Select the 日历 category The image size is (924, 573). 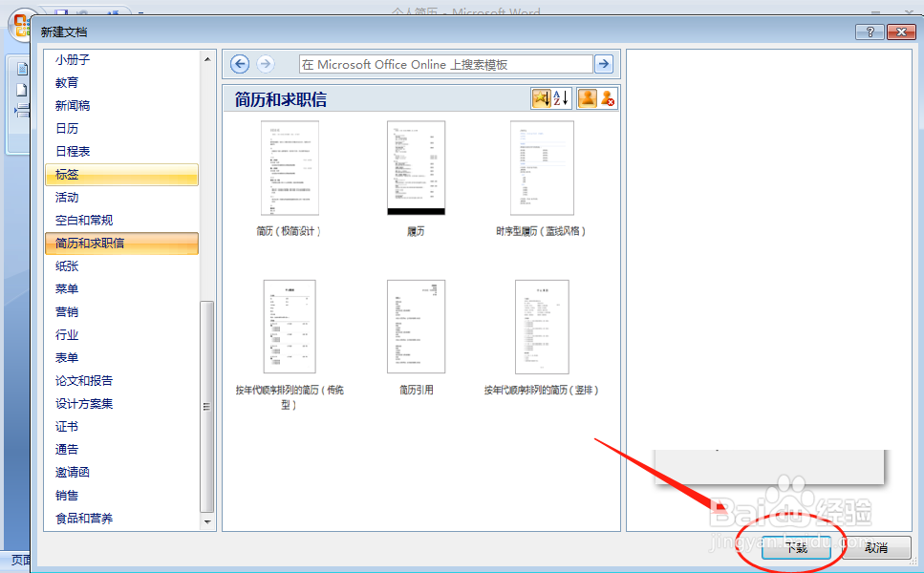click(x=122, y=128)
